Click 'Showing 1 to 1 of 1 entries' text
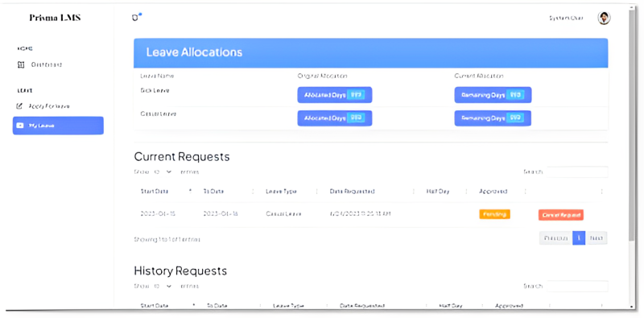Screen dimensions: 644x318 point(167,239)
